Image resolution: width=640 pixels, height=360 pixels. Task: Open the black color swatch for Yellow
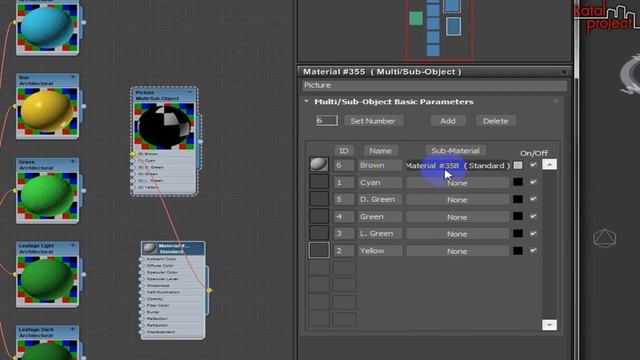[518, 251]
